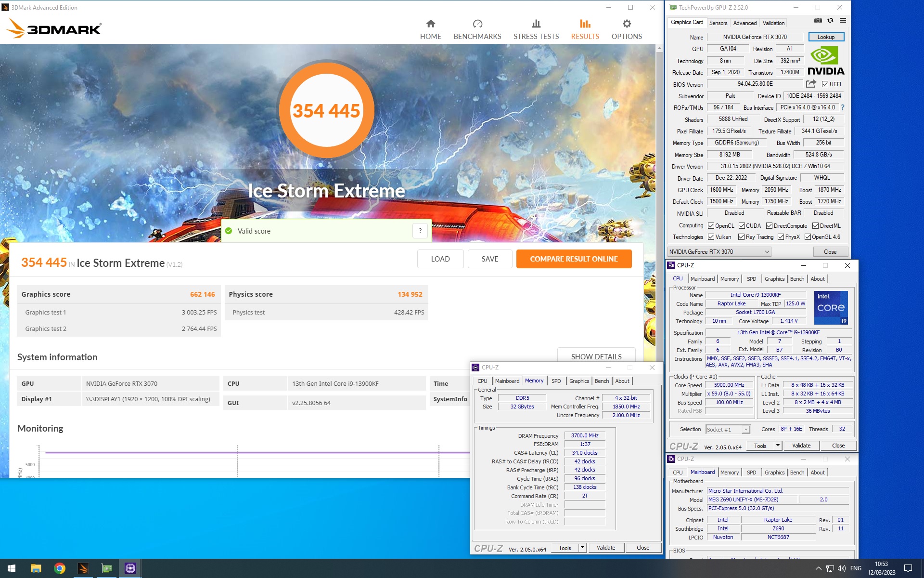Switch to Sensors tab in GPU-Z
The image size is (924, 578).
point(718,23)
